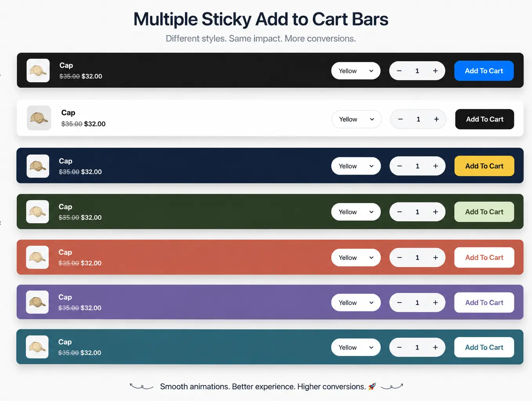Decrease quantity with minus in white bar
This screenshot has height=401, width=532.
coord(400,119)
